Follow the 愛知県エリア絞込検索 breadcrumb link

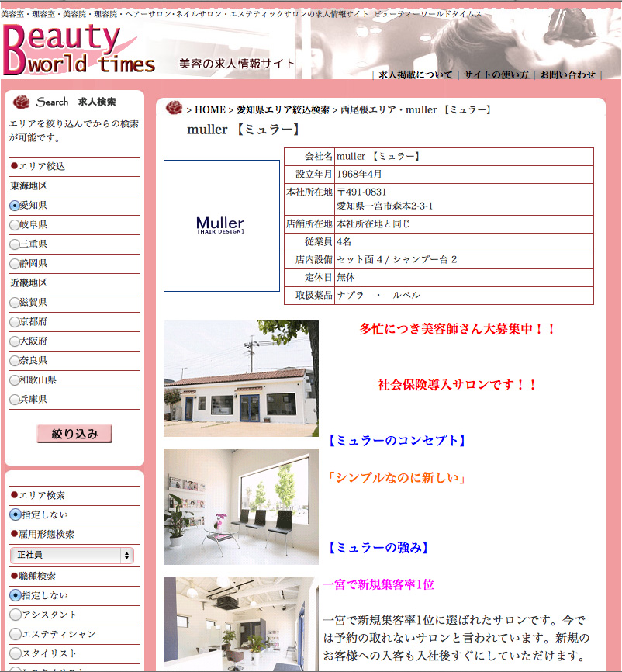click(282, 110)
